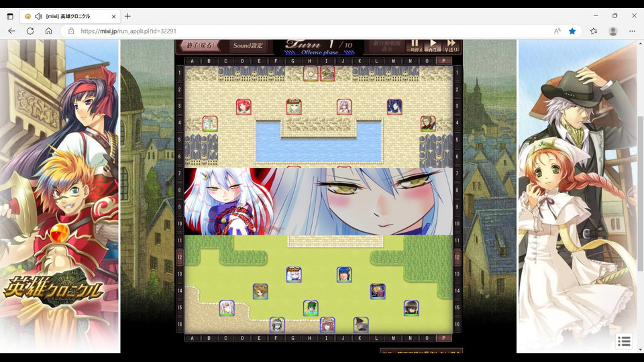Viewport: 644px width, 362px height.
Task: Mute the [mixi] 英雄クロニクル tab audio
Action: 39,16
